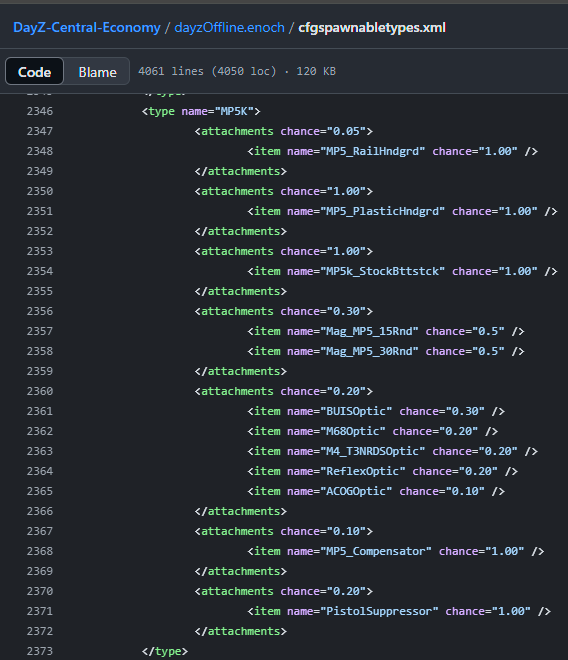The image size is (568, 660).
Task: Select line number 2349
Action: pos(40,171)
